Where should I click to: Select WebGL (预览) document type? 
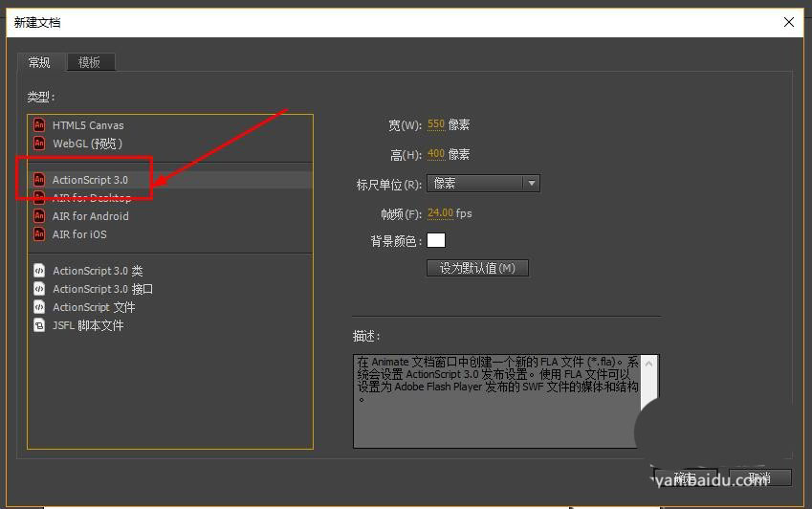pyautogui.click(x=170, y=144)
